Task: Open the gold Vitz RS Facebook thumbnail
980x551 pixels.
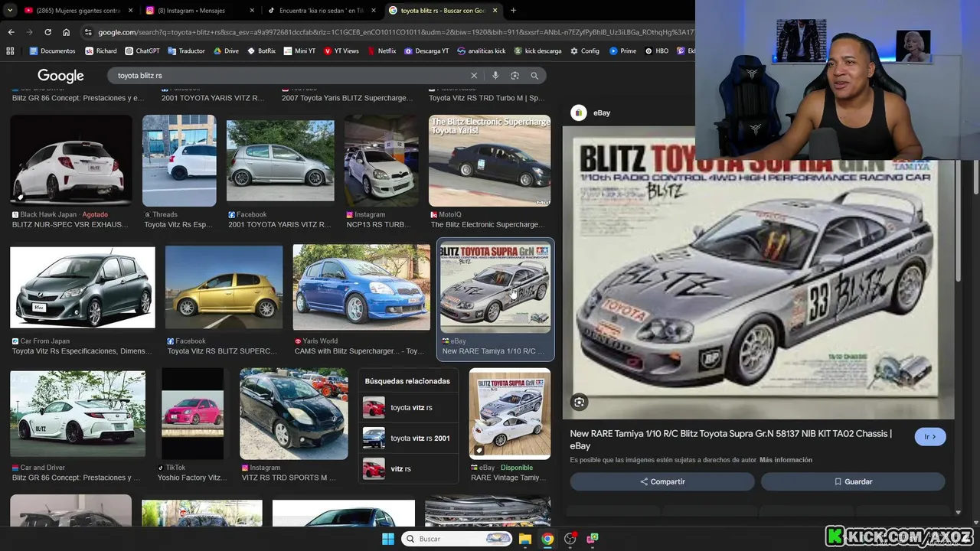Action: (224, 287)
